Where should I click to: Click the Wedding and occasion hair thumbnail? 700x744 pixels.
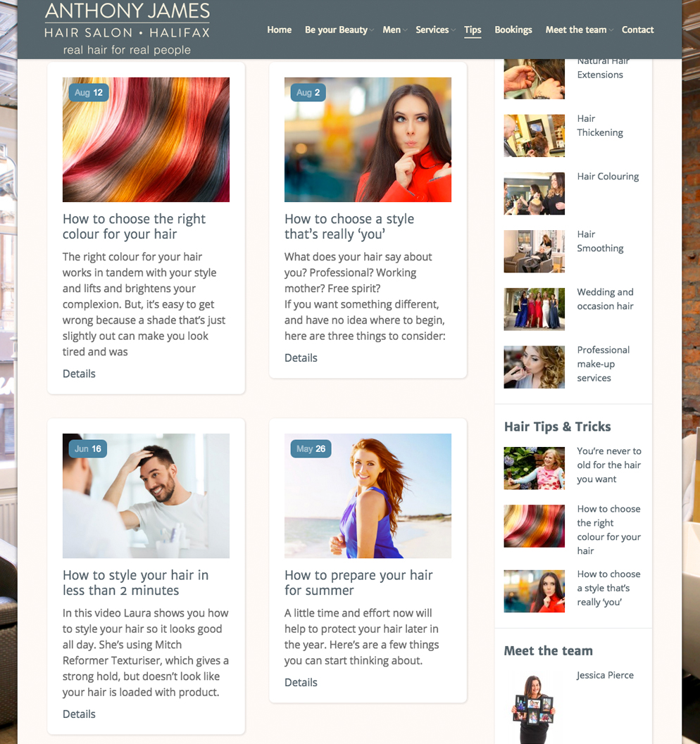[535, 310]
